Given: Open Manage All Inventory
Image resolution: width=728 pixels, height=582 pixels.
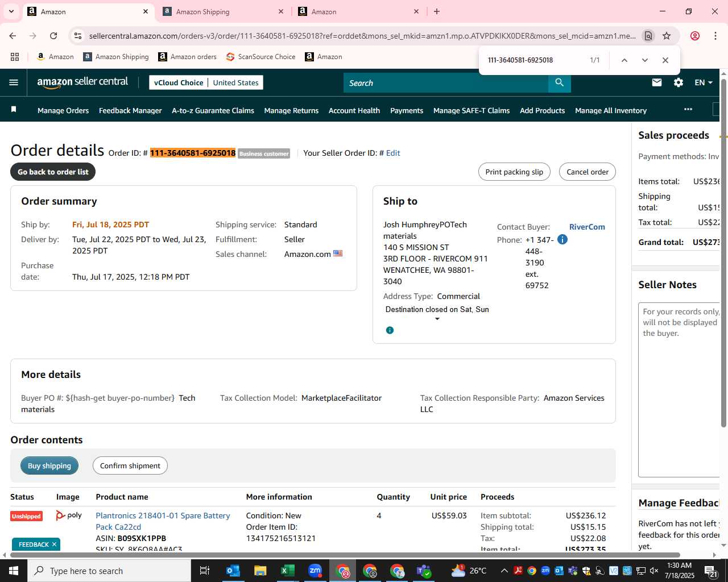Looking at the screenshot, I should [x=611, y=110].
